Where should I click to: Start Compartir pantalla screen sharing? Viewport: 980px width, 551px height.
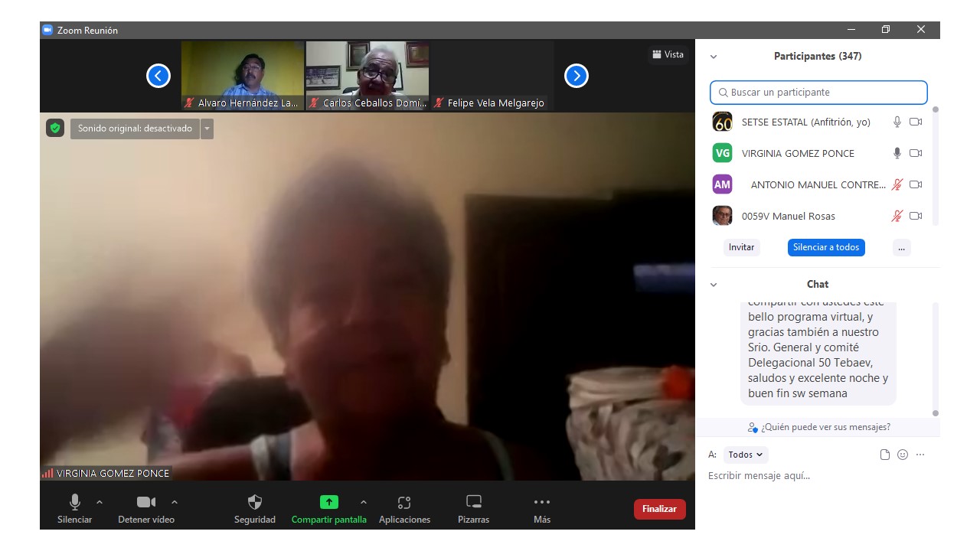pos(328,509)
